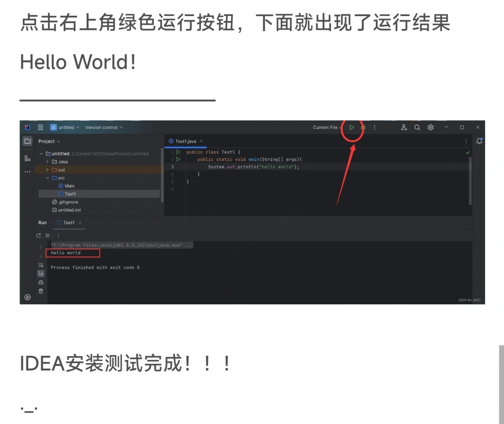Click "Process finished with exit code 0" text

coord(95,267)
